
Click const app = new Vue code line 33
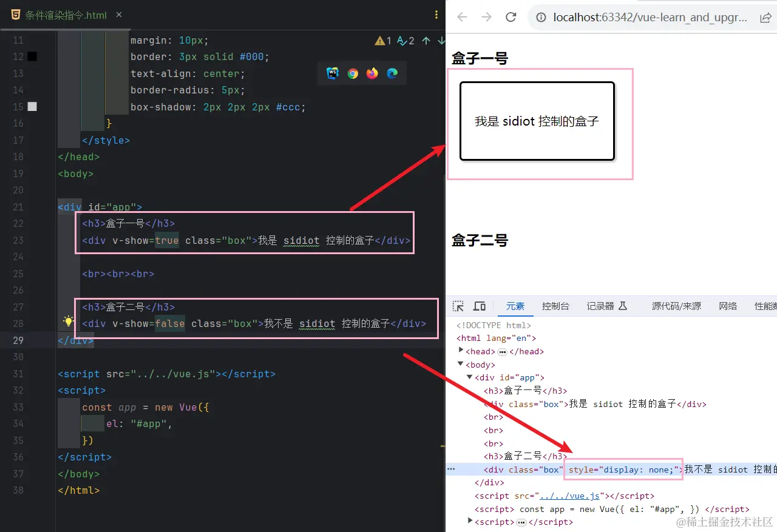[146, 407]
